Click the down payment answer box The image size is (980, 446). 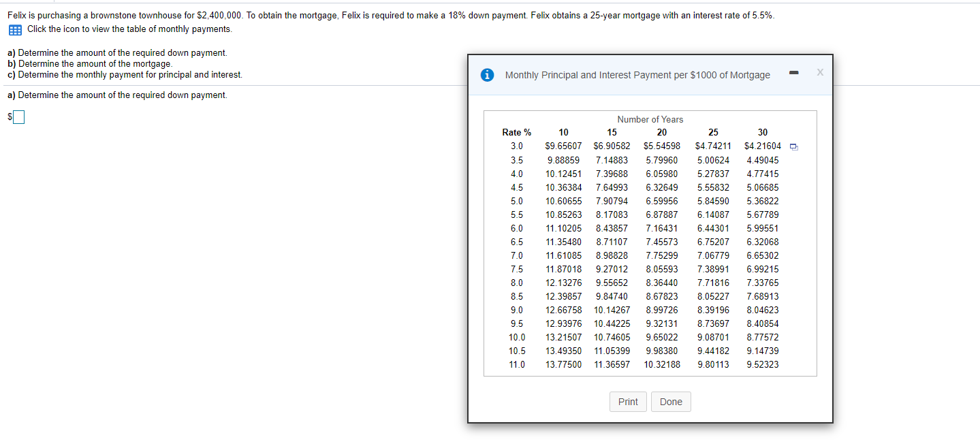(19, 118)
